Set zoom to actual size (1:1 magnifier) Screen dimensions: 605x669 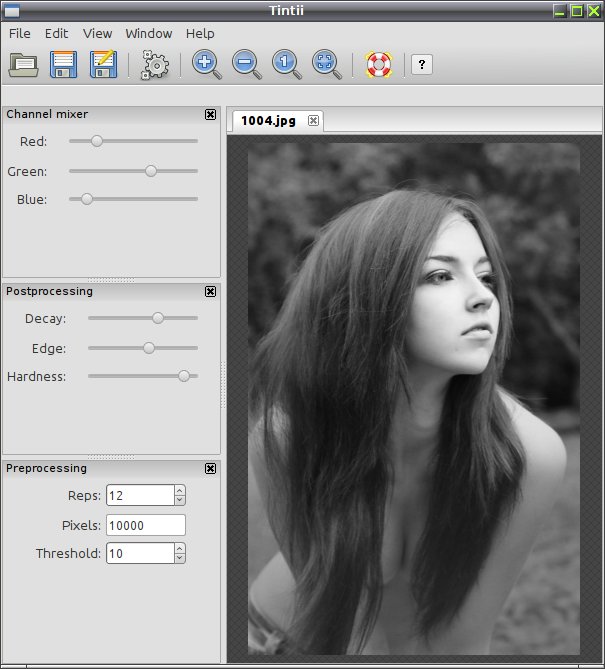click(286, 65)
